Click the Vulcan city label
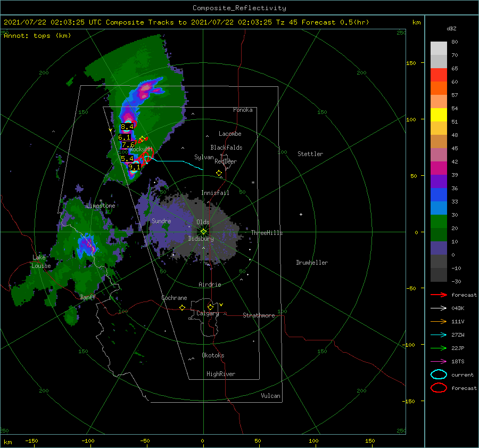This screenshot has width=479, height=448. pos(271,396)
